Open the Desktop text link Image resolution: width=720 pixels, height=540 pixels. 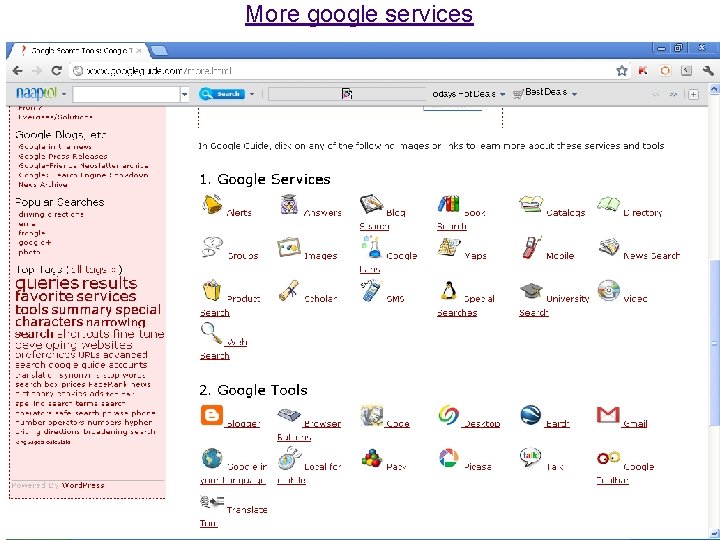coord(481,423)
